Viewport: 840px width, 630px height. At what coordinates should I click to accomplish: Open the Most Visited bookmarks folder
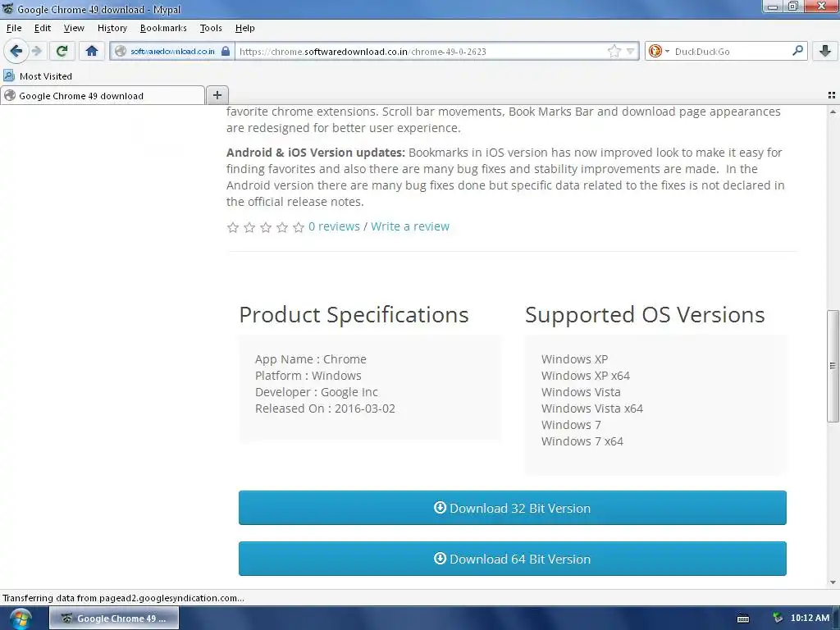[38, 76]
